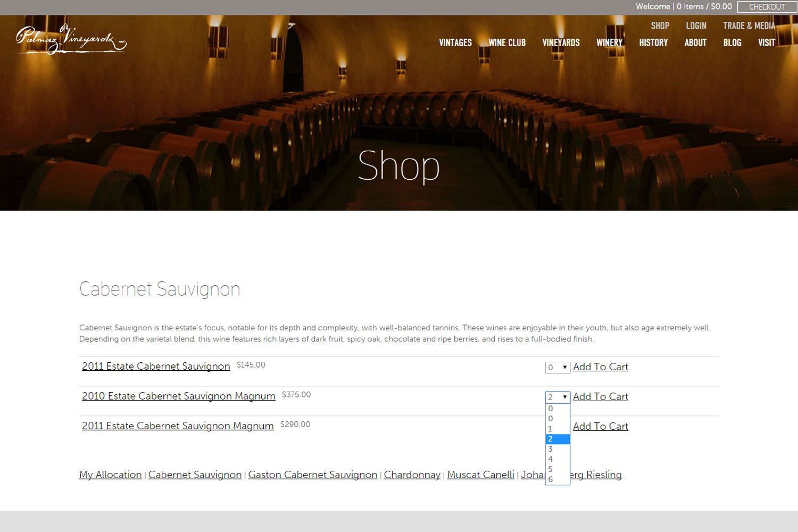Open the Vintages menu
798x532 pixels.
tap(455, 43)
